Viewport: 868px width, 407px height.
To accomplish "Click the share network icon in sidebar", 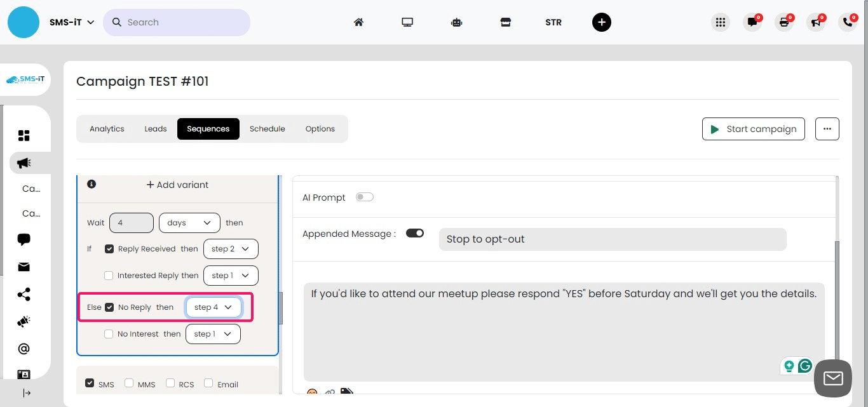I will tap(24, 294).
